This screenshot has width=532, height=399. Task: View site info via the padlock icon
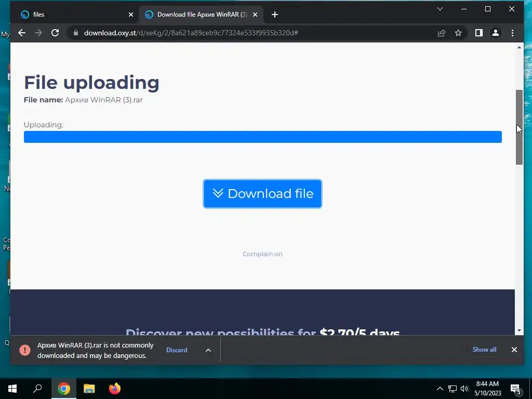click(x=76, y=33)
